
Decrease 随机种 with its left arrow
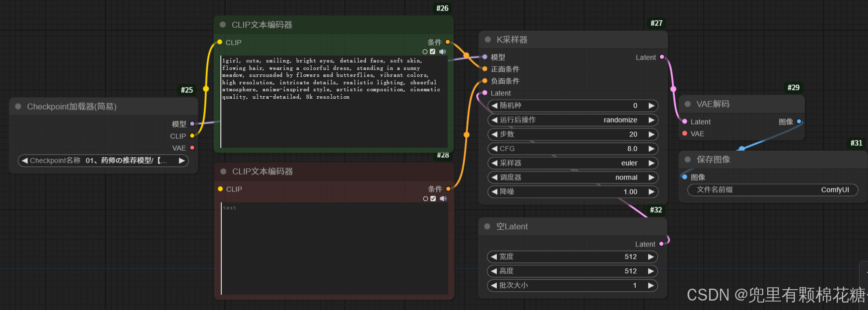tap(494, 106)
